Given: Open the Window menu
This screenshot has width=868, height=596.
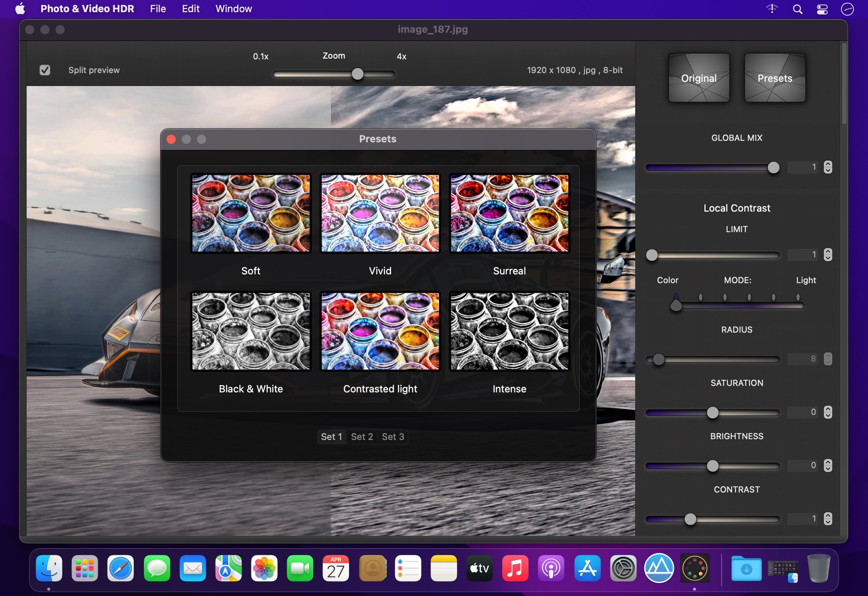Looking at the screenshot, I should click(234, 9).
